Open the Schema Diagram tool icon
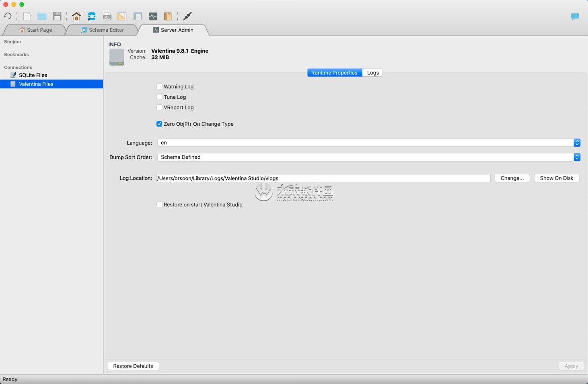The height and width of the screenshot is (384, 588). point(122,16)
